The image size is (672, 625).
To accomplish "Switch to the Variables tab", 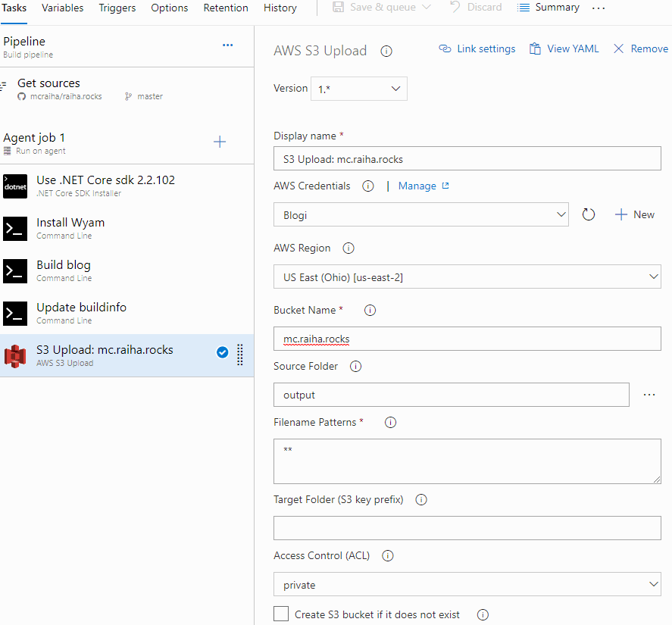I will [x=62, y=8].
